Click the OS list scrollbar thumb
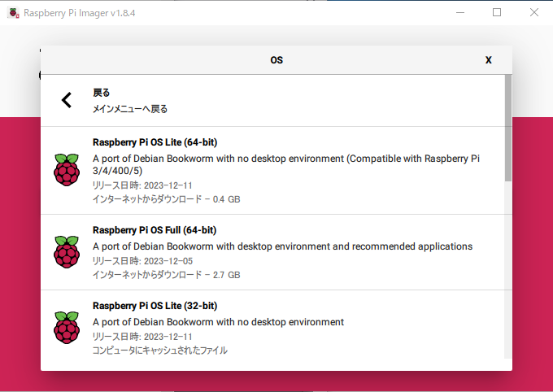 click(507, 128)
